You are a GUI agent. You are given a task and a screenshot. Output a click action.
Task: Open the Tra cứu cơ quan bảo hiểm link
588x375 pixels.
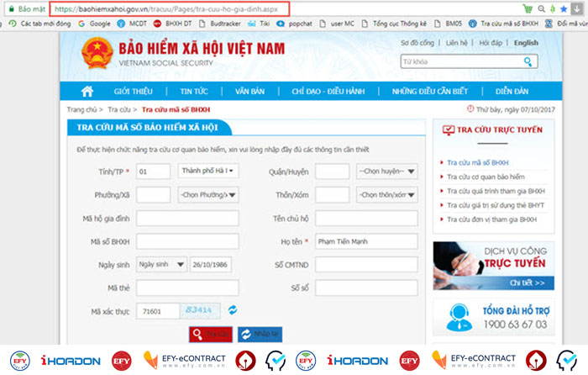[486, 177]
